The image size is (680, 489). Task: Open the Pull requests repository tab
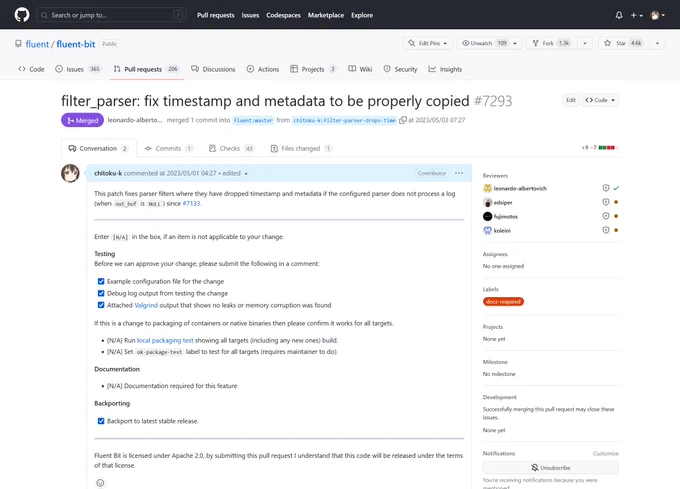pos(147,69)
